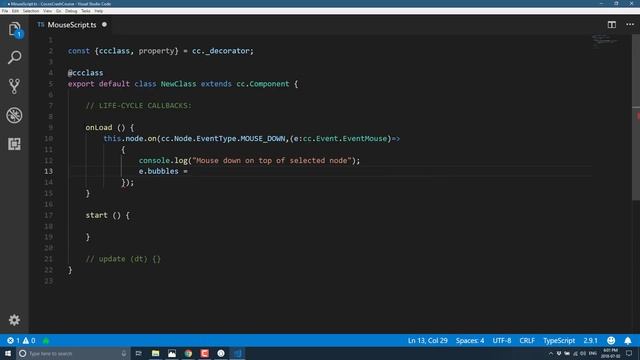Open the Action Center notification icon
The height and width of the screenshot is (360, 640).
(x=629, y=353)
